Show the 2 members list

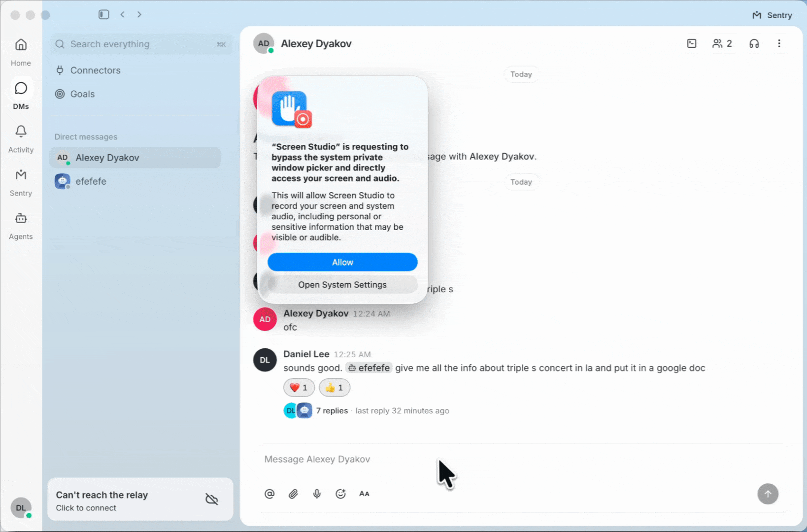[722, 43]
